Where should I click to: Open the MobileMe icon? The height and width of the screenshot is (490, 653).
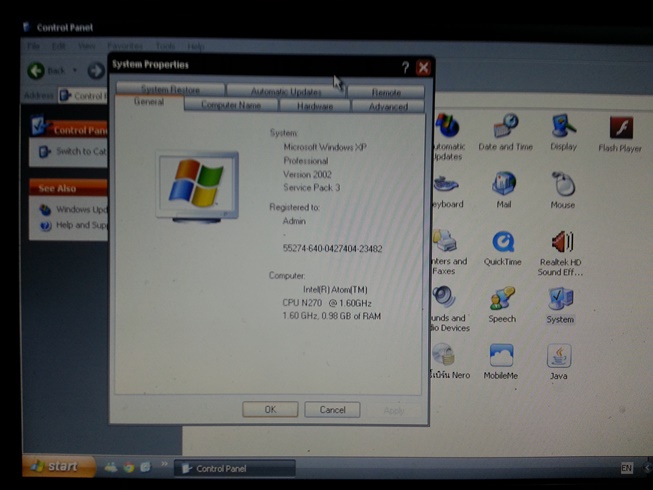click(x=501, y=358)
